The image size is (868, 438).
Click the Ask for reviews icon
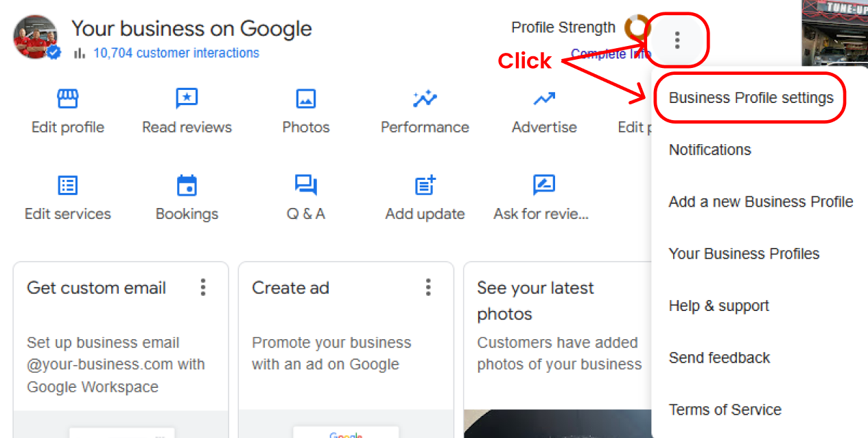543,185
